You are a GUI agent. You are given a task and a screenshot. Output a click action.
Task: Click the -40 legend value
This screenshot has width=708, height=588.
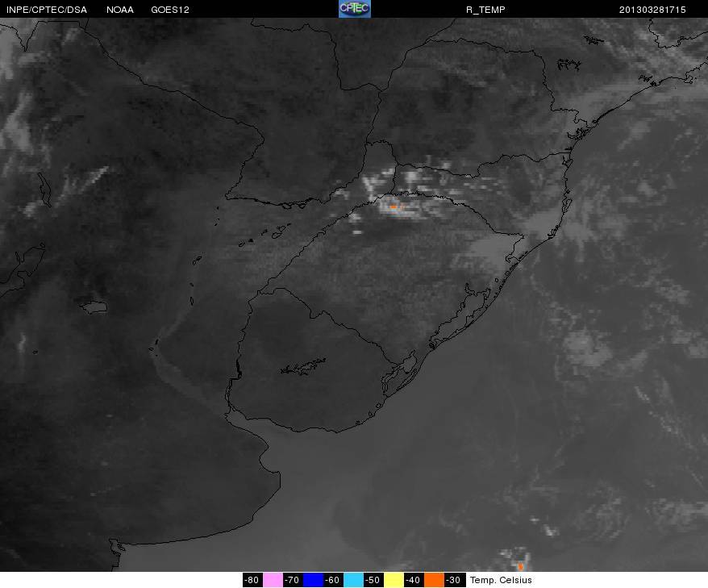click(x=413, y=580)
